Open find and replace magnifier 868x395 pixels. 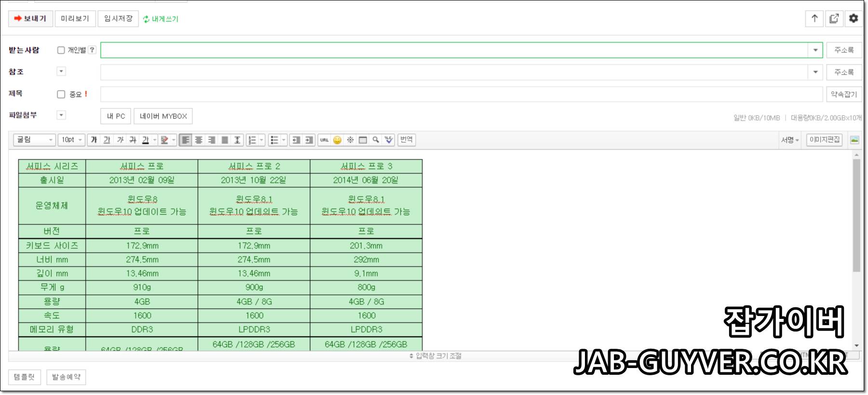click(376, 140)
